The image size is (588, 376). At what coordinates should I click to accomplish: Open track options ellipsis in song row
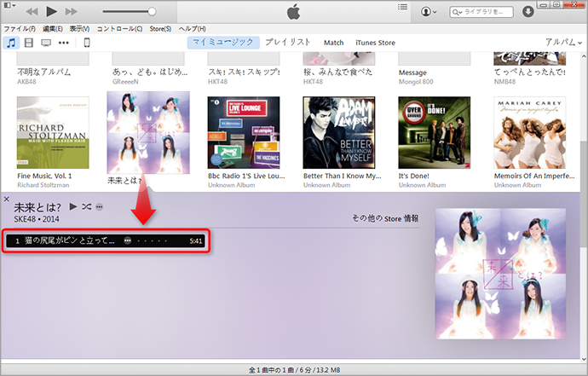pyautogui.click(x=128, y=241)
